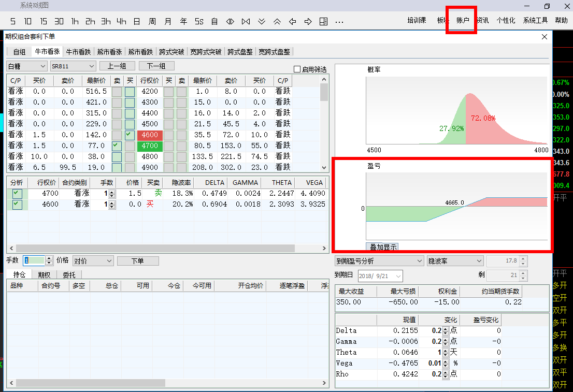Select the 5-minute chart period icon
The width and height of the screenshot is (573, 392).
coord(12,21)
